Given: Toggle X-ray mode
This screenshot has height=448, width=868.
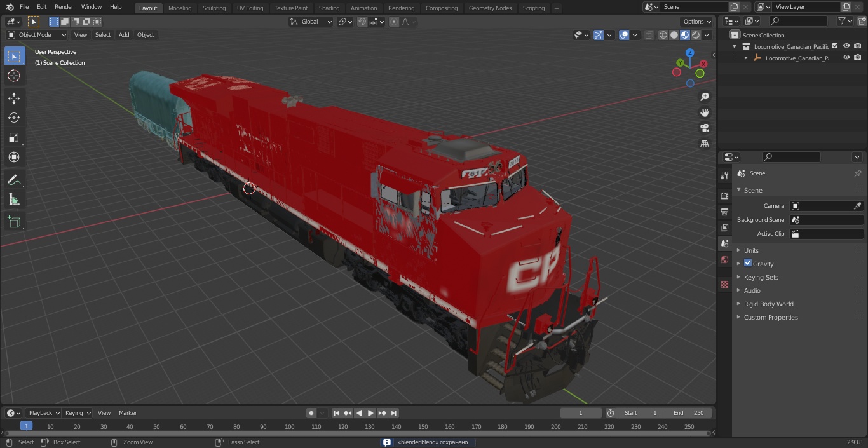Looking at the screenshot, I should [x=649, y=35].
